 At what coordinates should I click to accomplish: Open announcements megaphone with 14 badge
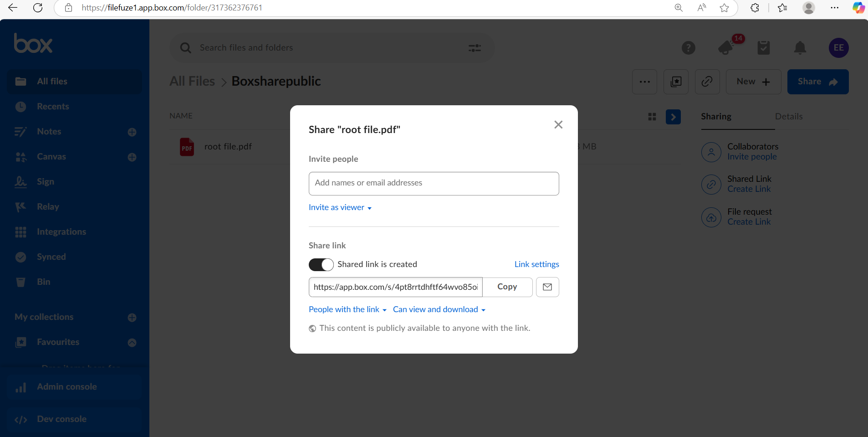coord(727,47)
